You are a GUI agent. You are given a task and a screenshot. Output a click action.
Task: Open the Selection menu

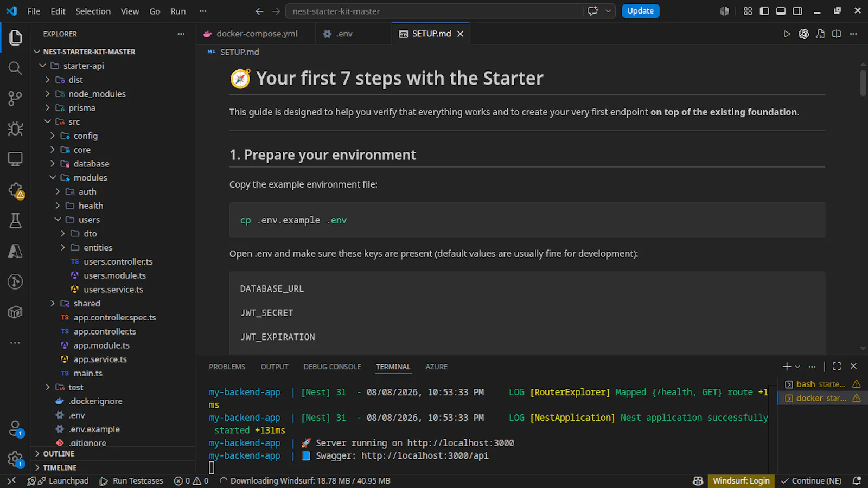93,11
